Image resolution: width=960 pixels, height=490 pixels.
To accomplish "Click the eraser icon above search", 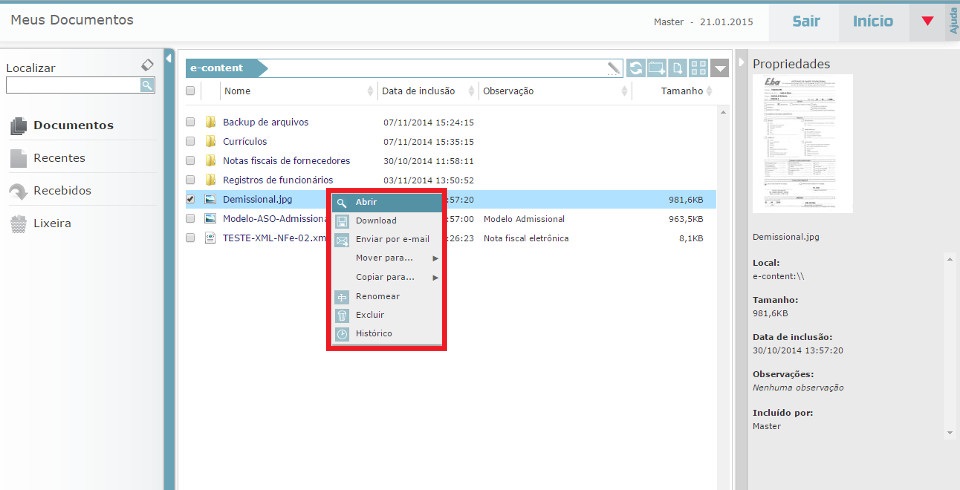I will point(147,65).
